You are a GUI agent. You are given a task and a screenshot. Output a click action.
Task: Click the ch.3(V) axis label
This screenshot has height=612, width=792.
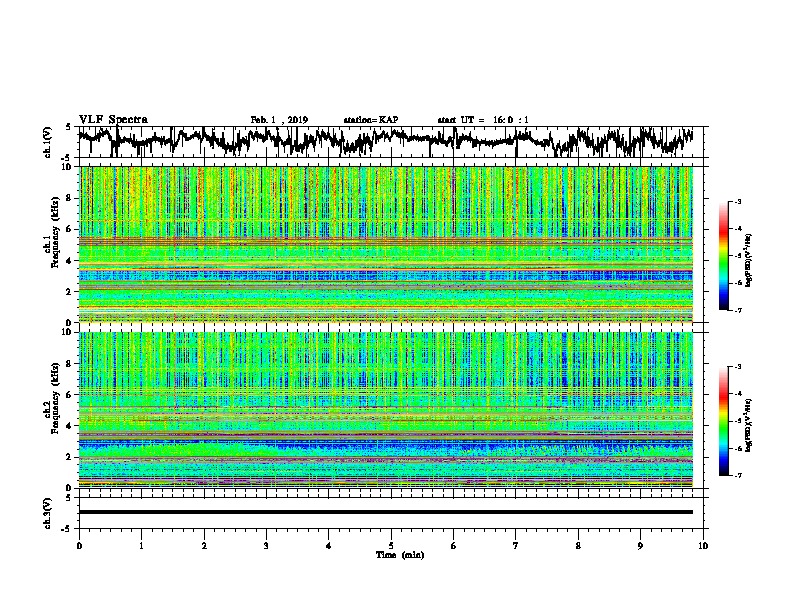[48, 513]
